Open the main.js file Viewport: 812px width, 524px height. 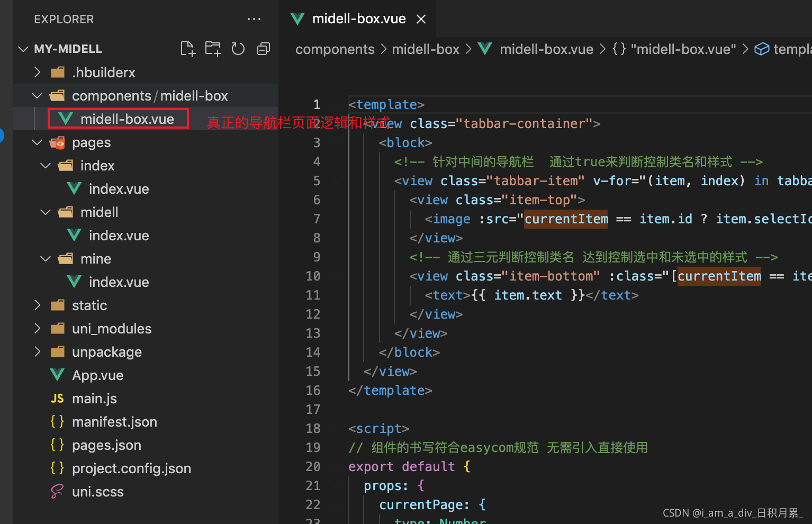[94, 399]
